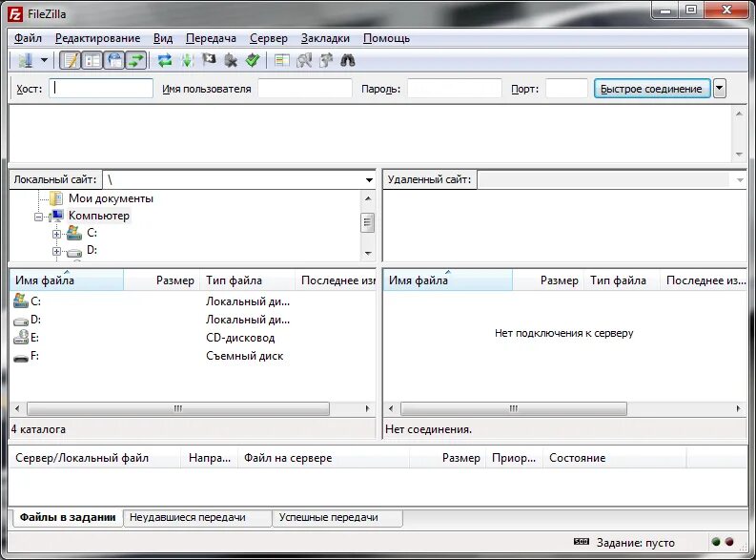
Task: Select Мои документы in the local tree
Action: pyautogui.click(x=111, y=198)
